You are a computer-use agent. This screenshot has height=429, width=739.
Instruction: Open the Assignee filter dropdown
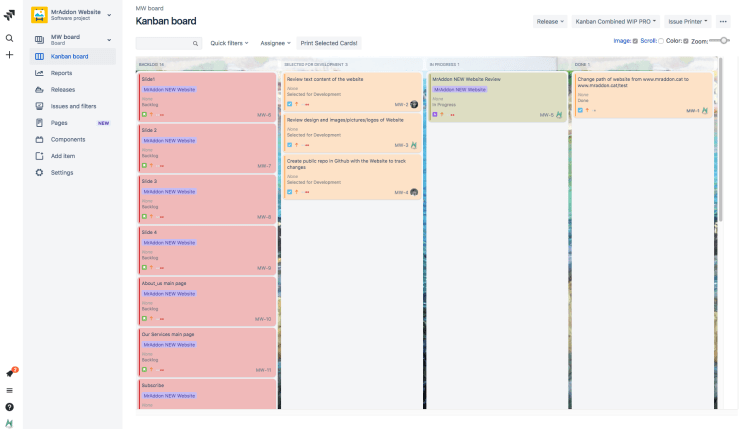point(275,43)
